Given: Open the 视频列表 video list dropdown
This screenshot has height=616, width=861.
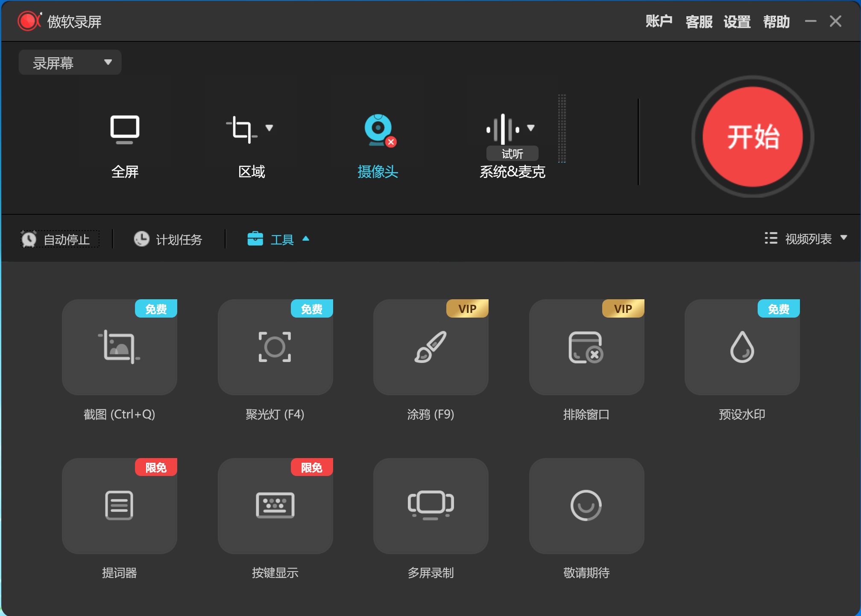Looking at the screenshot, I should pos(807,238).
